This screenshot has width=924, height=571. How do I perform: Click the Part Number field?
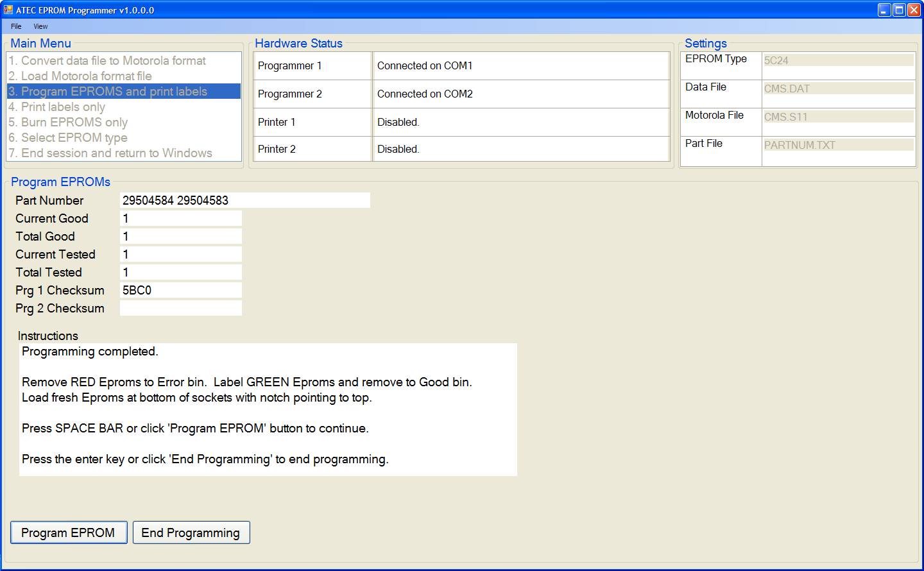click(245, 200)
